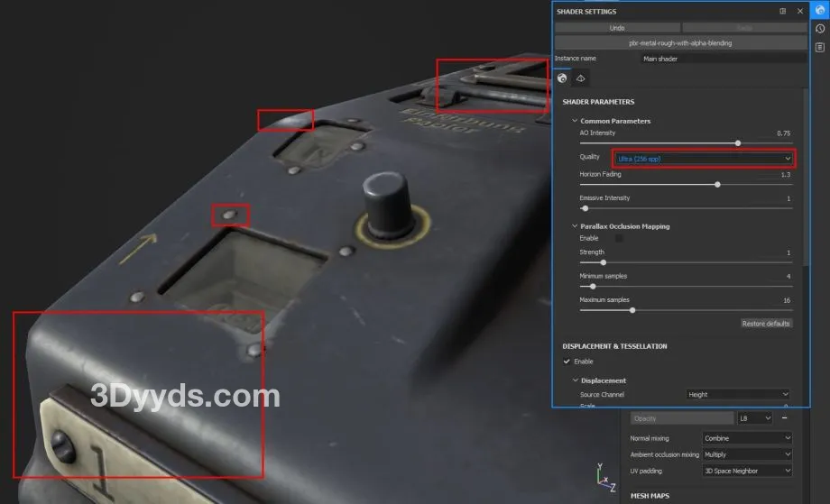This screenshot has width=830, height=504.
Task: Switch to the shader resources cloud tab
Action: (x=581, y=79)
